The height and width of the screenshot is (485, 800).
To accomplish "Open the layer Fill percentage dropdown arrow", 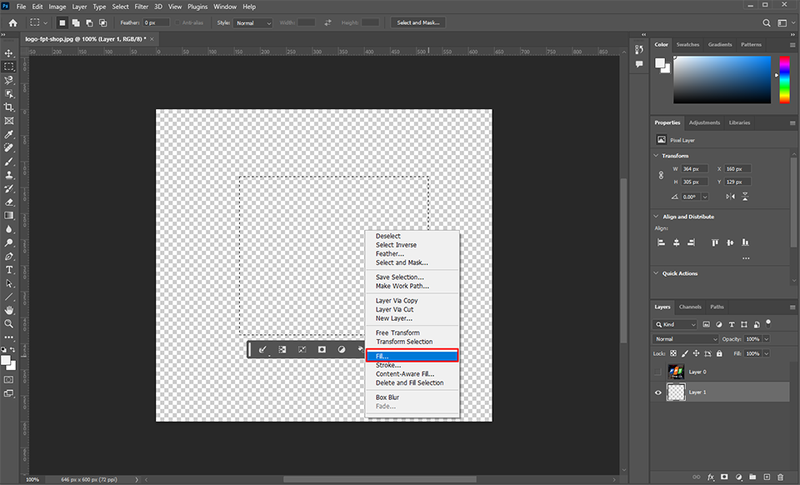I will point(766,353).
